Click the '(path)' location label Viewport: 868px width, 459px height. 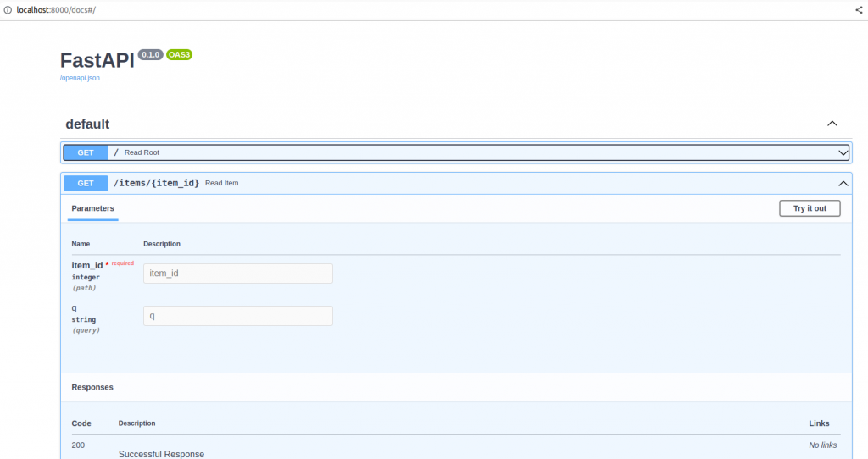click(84, 288)
